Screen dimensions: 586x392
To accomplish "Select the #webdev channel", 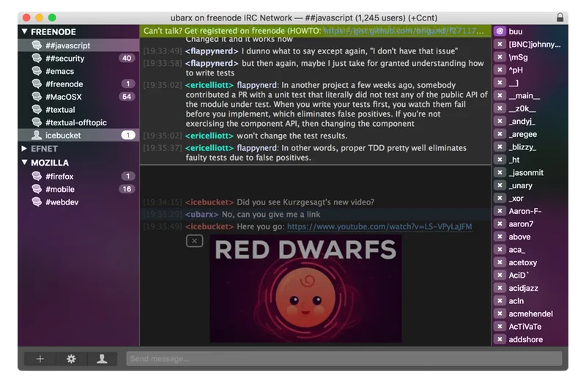I will pos(78,202).
